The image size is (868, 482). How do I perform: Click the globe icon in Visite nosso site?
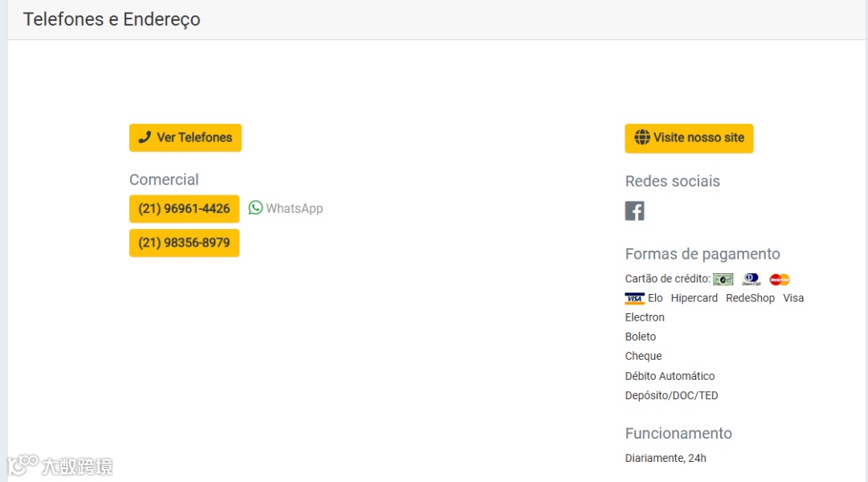(641, 137)
